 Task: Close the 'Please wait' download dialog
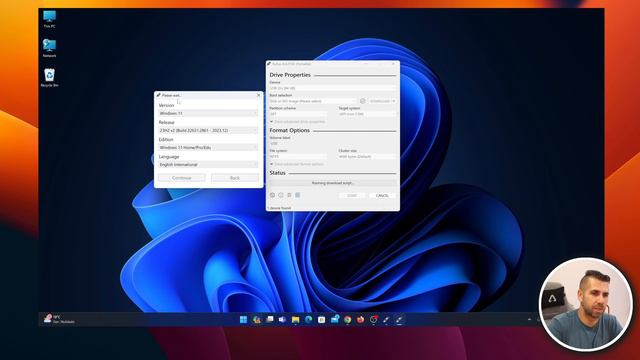(258, 95)
